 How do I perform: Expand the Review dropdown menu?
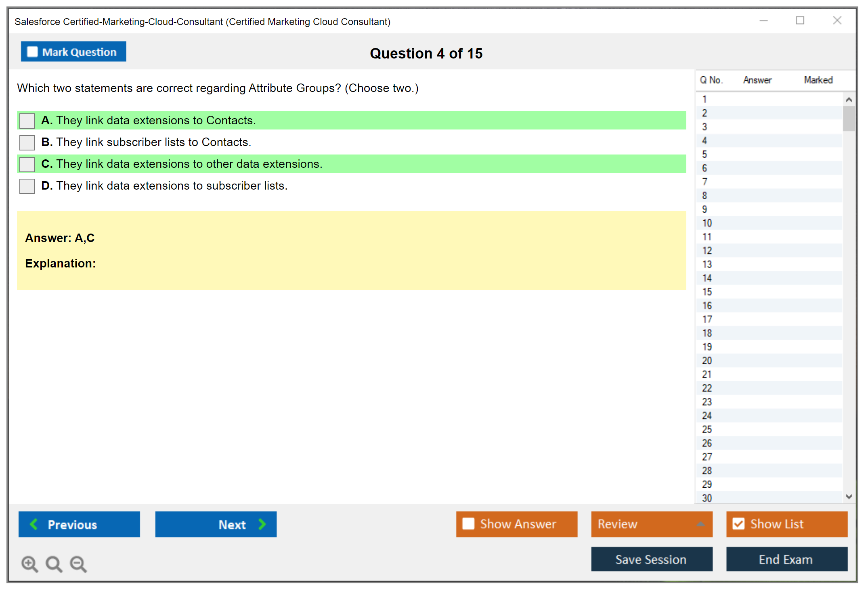700,524
